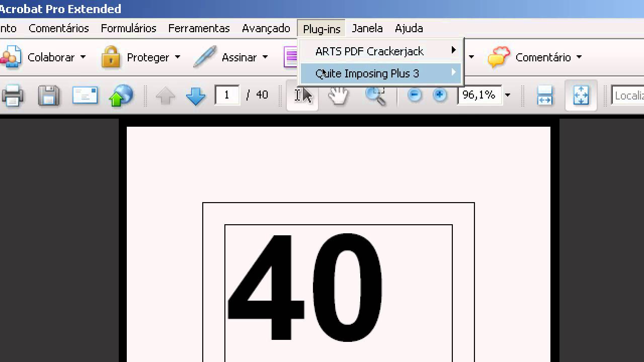Choose the marquee zoom magnifier tool
Viewport: 644px width, 362px height.
376,95
